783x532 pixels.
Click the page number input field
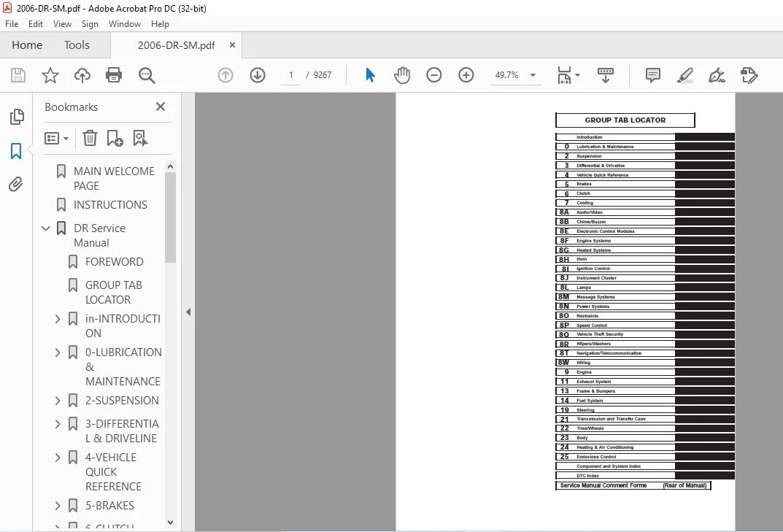tap(291, 75)
